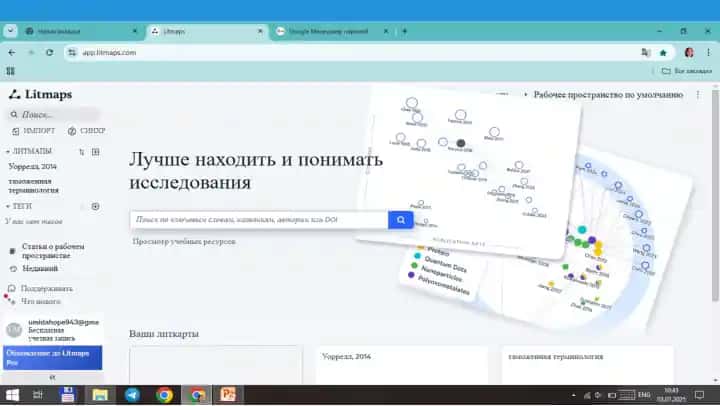Close the Litmaps browser tab
Screen dimensions: 720x406
260,31
